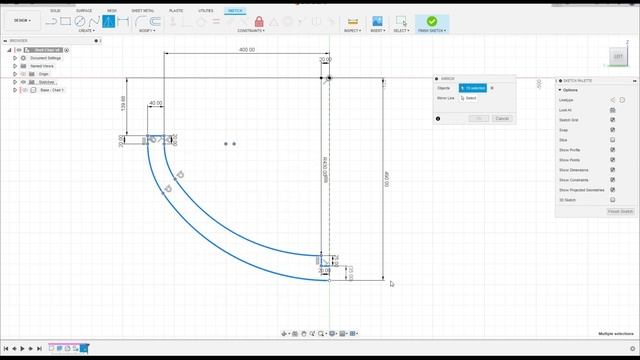Toggle visibility eye of Sketches folder
Viewport: 640px width, 360px height.
[23, 82]
